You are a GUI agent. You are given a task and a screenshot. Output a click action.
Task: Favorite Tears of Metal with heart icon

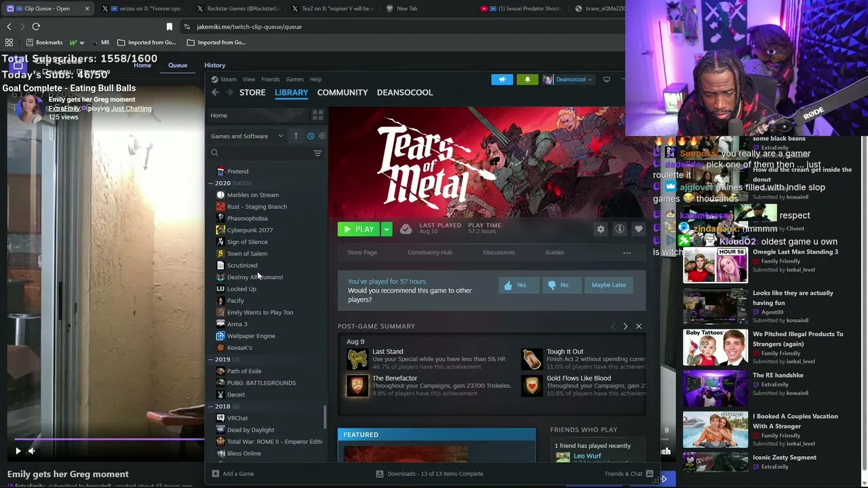(638, 229)
